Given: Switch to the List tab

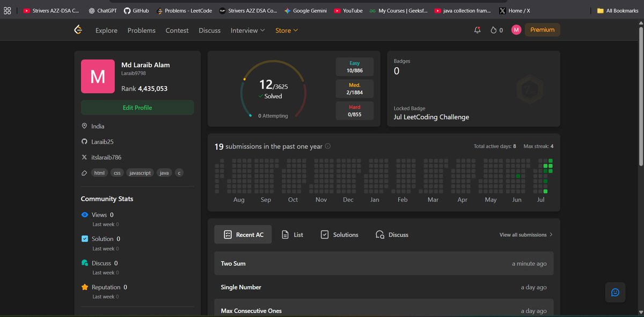Looking at the screenshot, I should tap(292, 235).
